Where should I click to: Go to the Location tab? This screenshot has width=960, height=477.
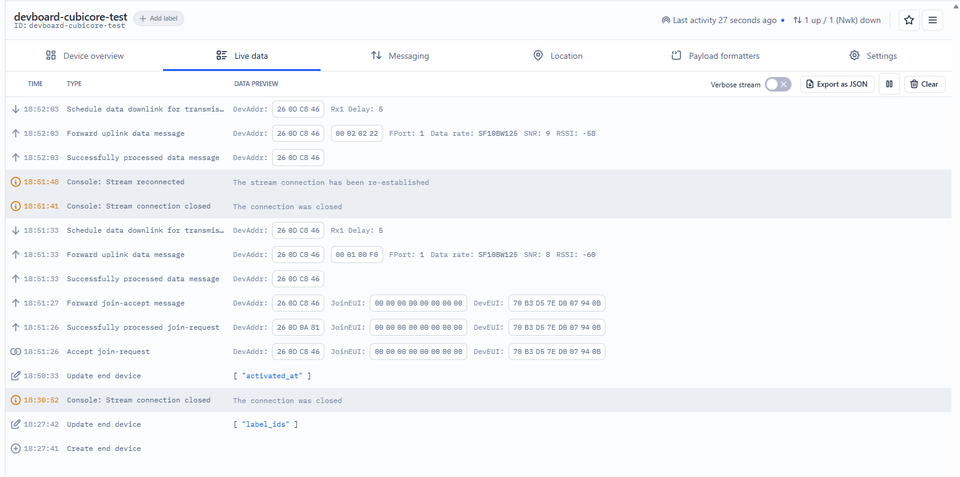[558, 56]
